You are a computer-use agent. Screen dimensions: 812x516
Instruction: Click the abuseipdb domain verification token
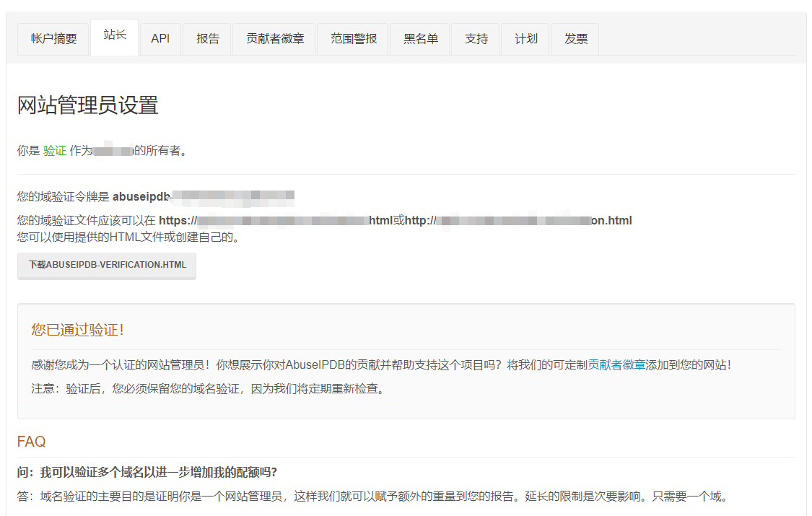pyautogui.click(x=204, y=196)
